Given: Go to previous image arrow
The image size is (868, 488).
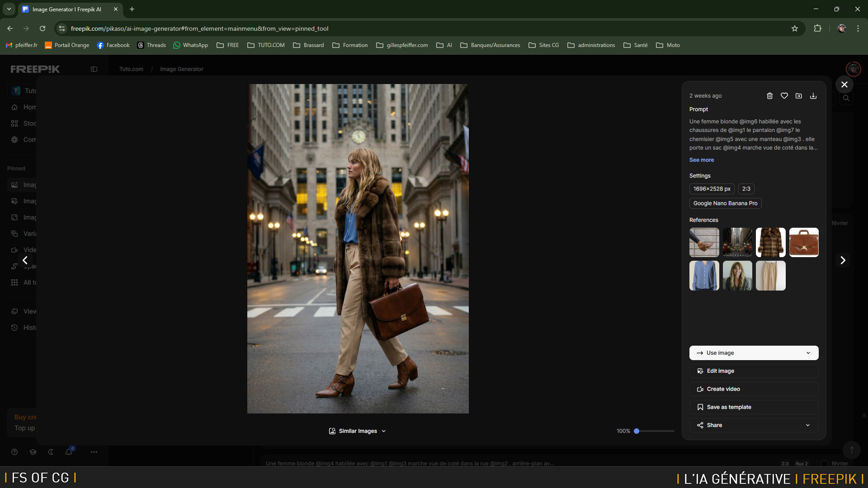Looking at the screenshot, I should [25, 260].
